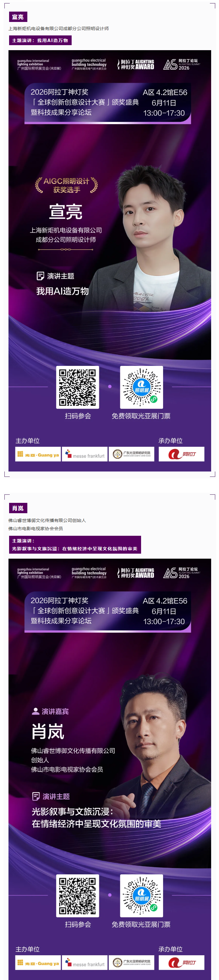Click the 阿拉丁神灯奖 Alighting Award logo in 宣亮 poster

tap(135, 64)
